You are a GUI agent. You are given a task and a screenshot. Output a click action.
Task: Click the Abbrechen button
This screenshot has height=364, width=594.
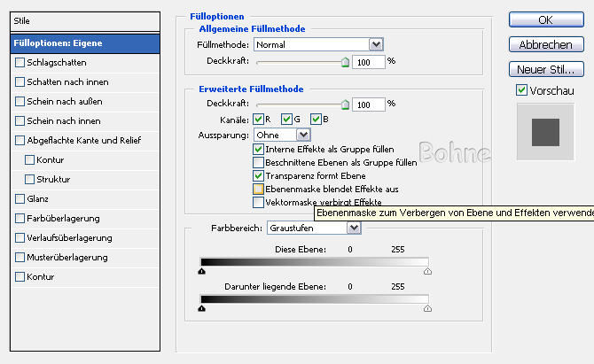(x=545, y=44)
